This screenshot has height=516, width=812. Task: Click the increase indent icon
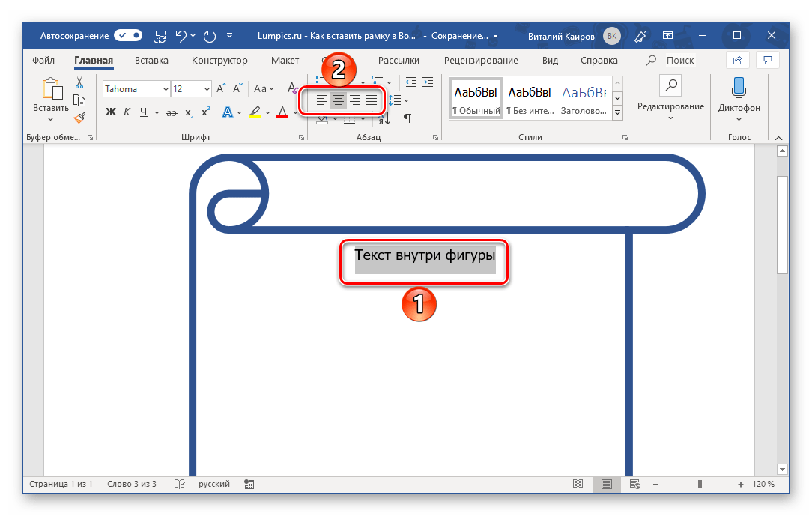click(x=428, y=82)
